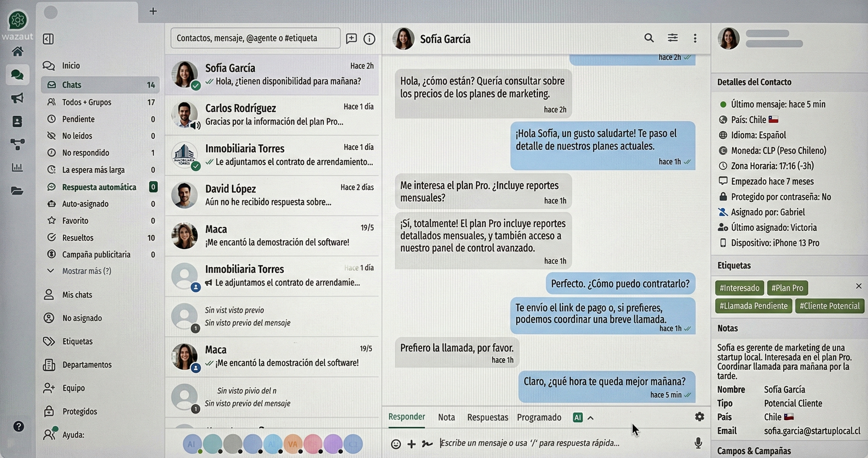Open the analytics bar-chart icon
The image size is (868, 458).
coord(17,167)
